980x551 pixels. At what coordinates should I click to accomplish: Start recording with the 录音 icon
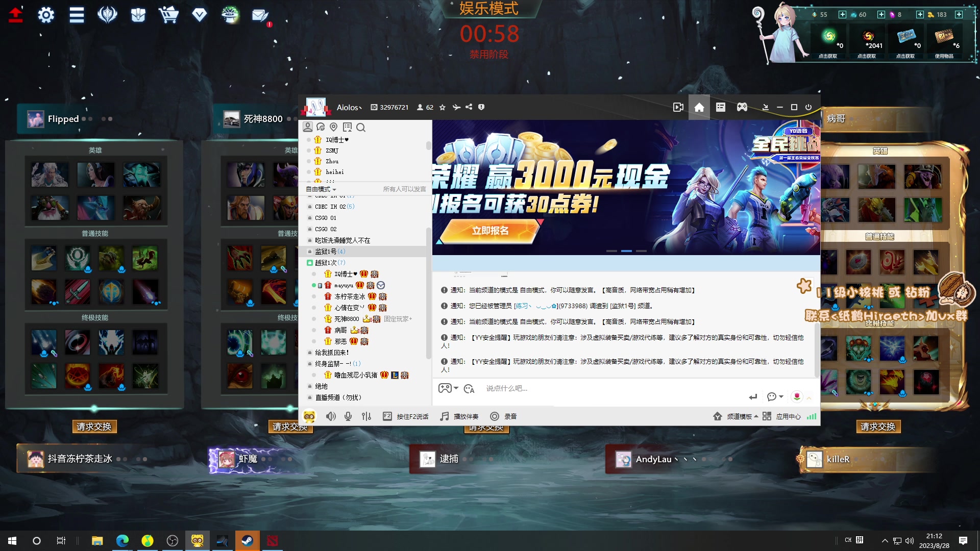(494, 416)
